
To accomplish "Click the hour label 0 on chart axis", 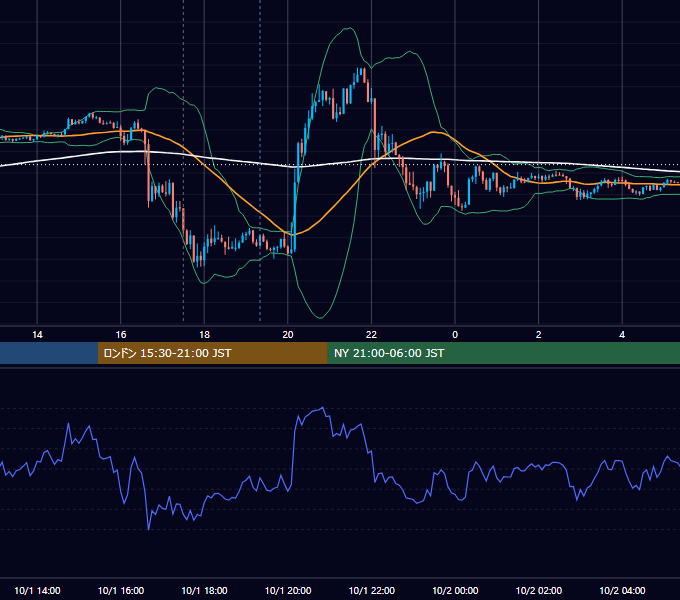I will click(x=455, y=335).
